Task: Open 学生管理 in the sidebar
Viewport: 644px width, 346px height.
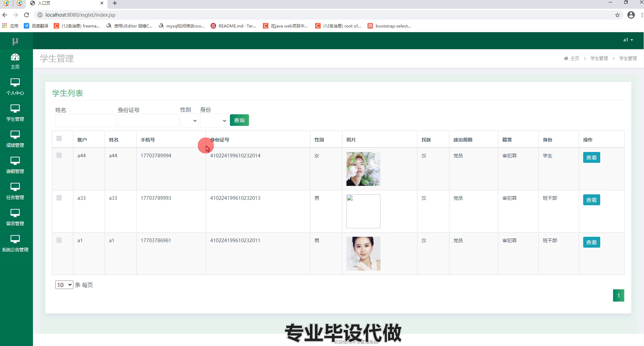Action: pos(15,114)
